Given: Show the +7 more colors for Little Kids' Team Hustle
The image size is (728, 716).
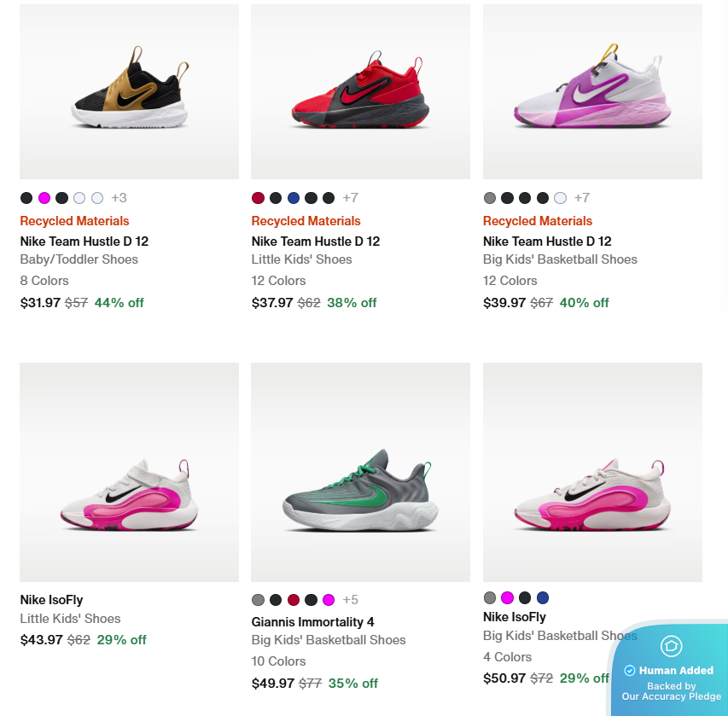Looking at the screenshot, I should (350, 197).
